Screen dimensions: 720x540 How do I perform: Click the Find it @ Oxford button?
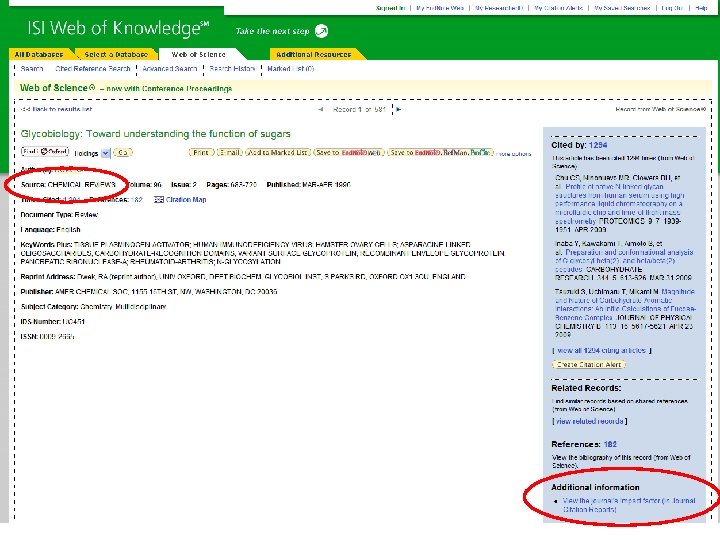45,152
